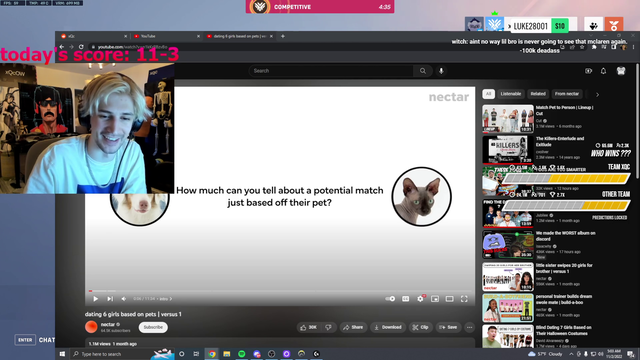This screenshot has width=640, height=360.
Task: Open personal trainer builds dream video title
Action: [564, 300]
